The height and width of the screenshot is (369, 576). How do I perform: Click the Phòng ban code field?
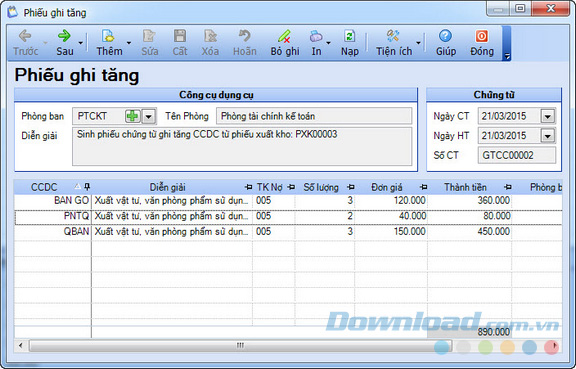99,116
